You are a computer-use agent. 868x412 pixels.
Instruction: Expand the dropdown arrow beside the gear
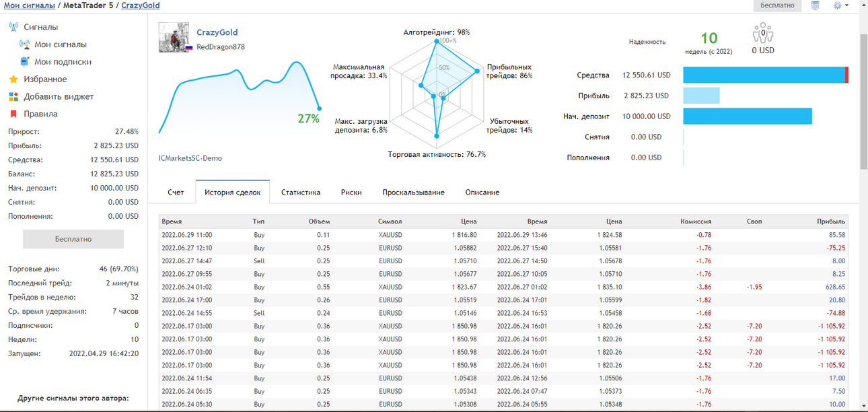(847, 5)
